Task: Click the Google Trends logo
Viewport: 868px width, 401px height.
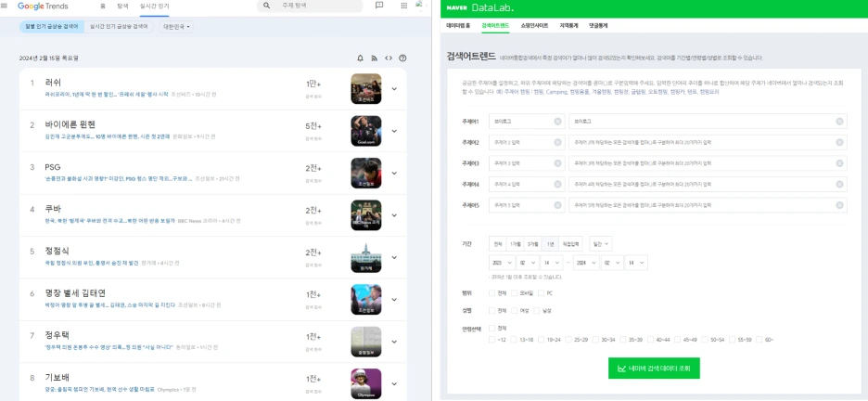Action: tap(43, 6)
